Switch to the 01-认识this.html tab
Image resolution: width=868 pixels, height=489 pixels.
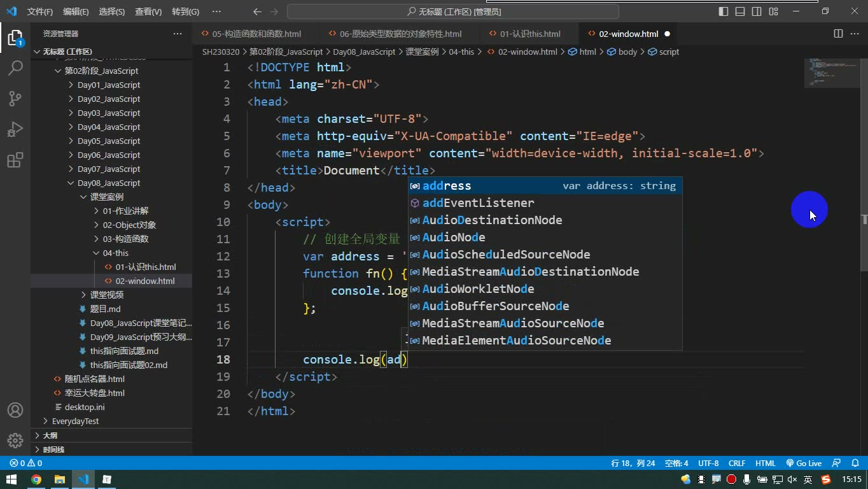[529, 34]
